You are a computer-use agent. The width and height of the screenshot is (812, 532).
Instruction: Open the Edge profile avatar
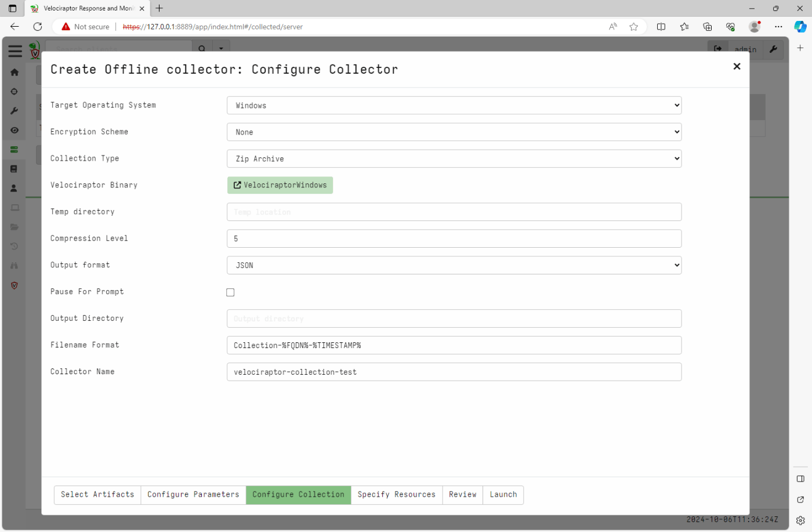755,27
